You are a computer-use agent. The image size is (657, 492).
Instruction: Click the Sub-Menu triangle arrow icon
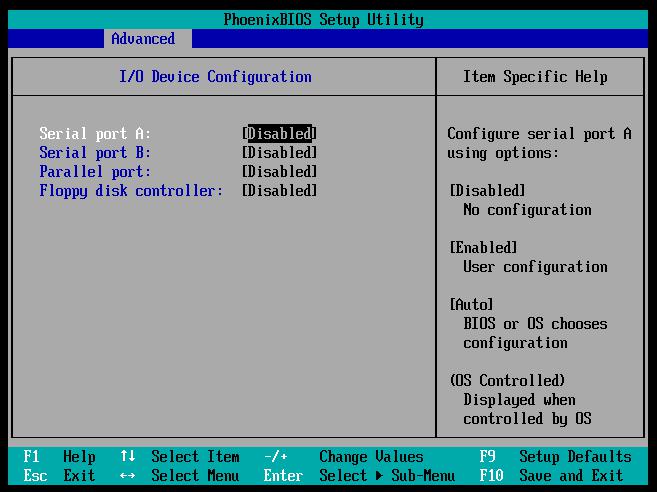point(379,476)
